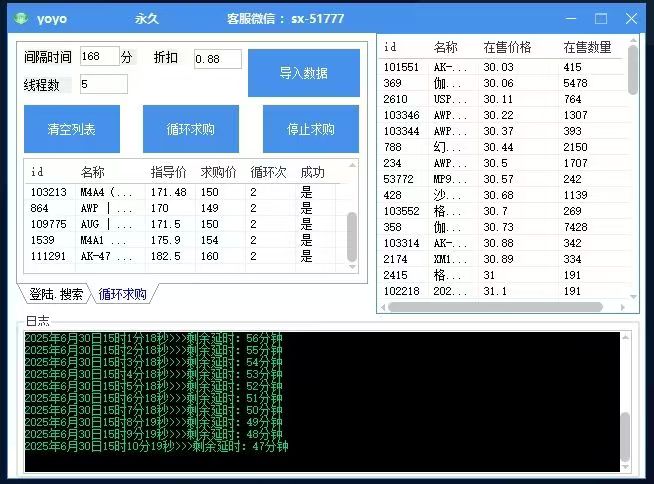Select right table row id 788

503,147
